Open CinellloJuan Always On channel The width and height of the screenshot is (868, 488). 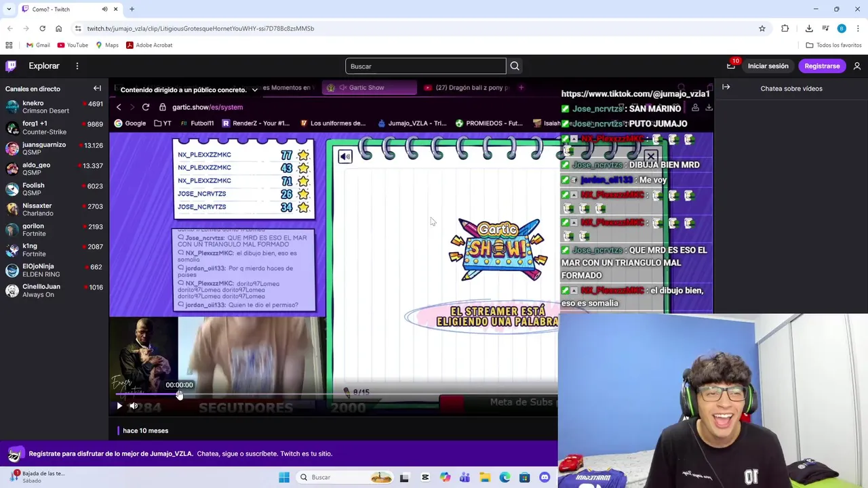54,290
